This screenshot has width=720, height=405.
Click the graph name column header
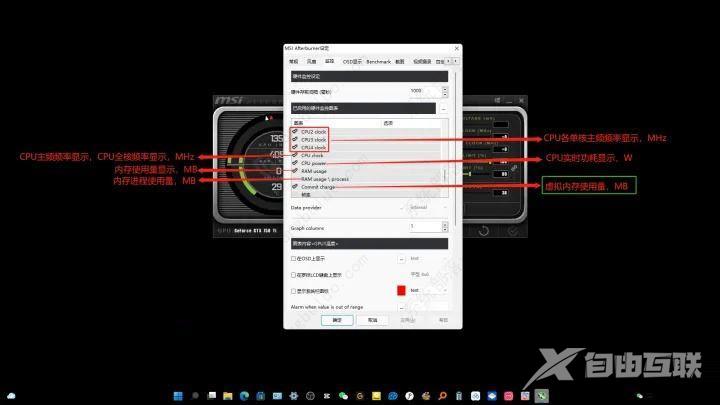point(336,123)
